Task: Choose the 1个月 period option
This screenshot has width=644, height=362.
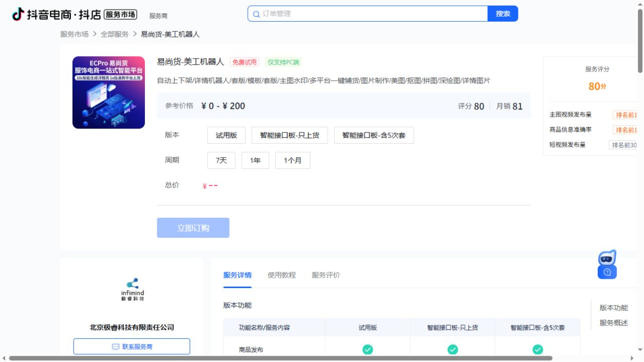Action: [292, 160]
